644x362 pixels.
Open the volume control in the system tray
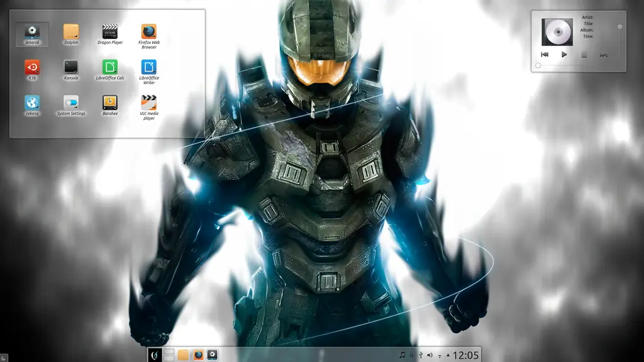[x=430, y=356]
